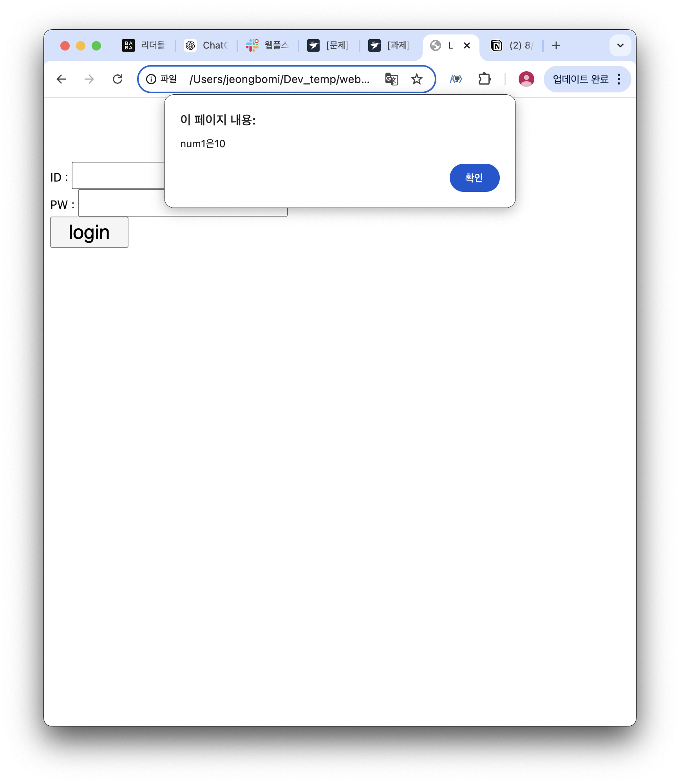
Task: Open a new tab with the plus button
Action: pos(556,45)
